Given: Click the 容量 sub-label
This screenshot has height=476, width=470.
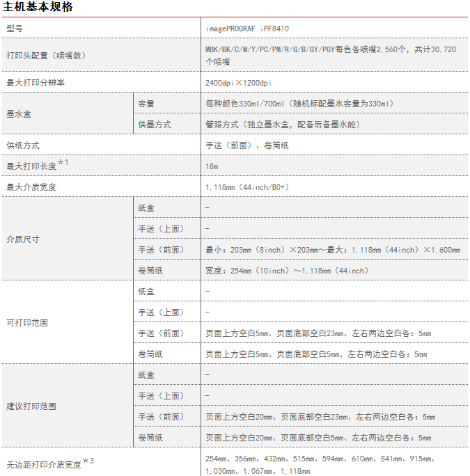Looking at the screenshot, I should pyautogui.click(x=146, y=104).
